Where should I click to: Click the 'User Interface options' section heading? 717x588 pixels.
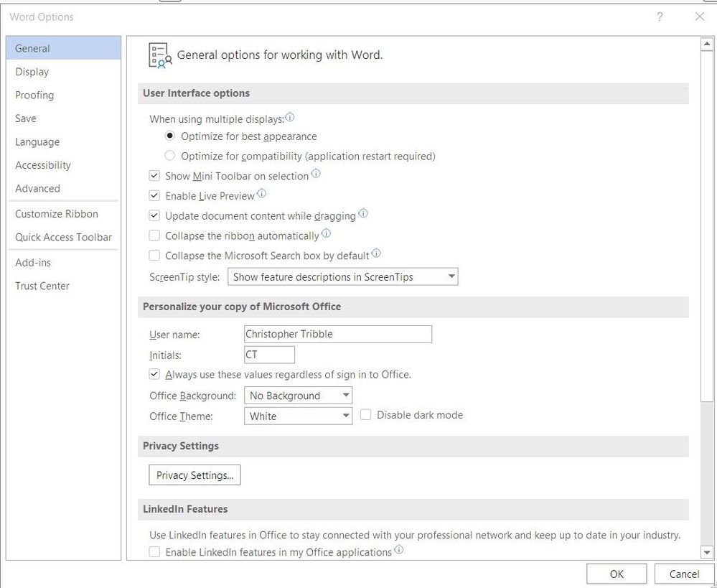(196, 93)
